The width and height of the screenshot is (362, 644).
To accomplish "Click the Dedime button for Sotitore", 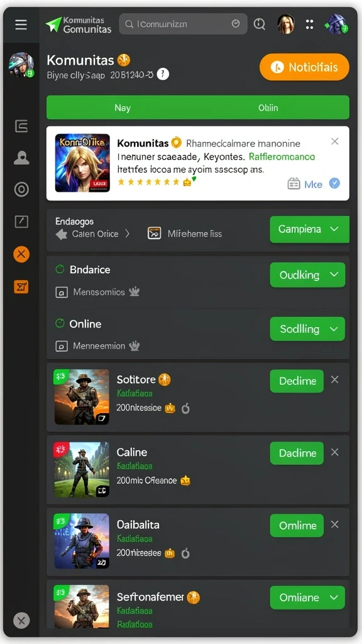I will pyautogui.click(x=297, y=381).
